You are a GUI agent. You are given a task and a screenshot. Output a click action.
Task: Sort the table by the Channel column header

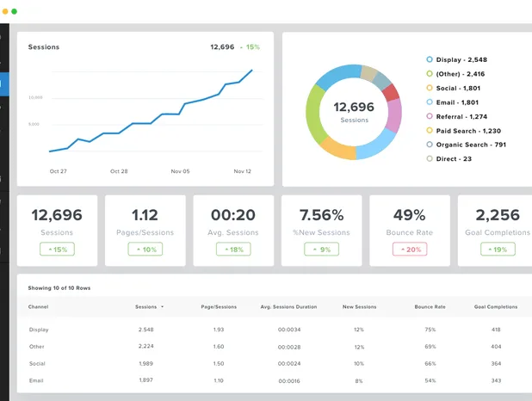click(x=38, y=306)
